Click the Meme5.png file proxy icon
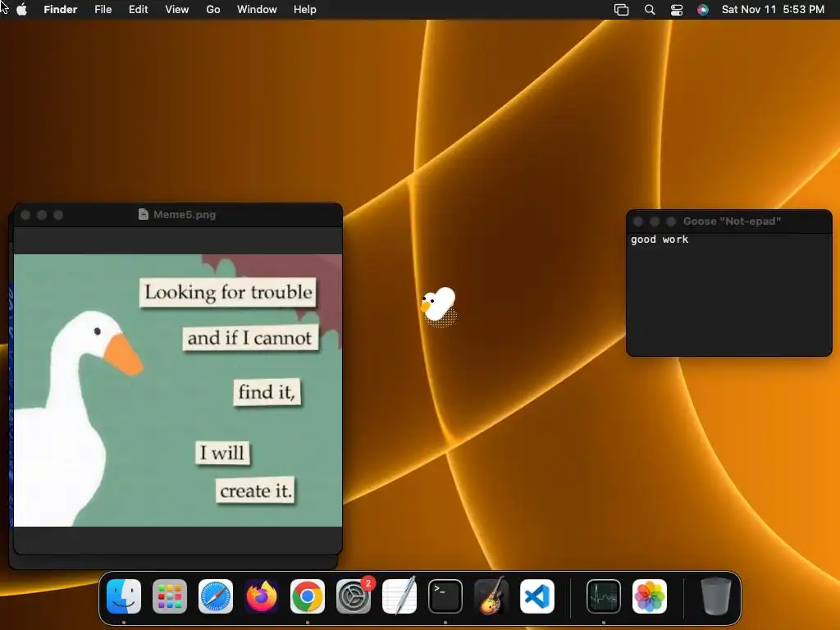Viewport: 840px width, 630px height. (x=143, y=214)
